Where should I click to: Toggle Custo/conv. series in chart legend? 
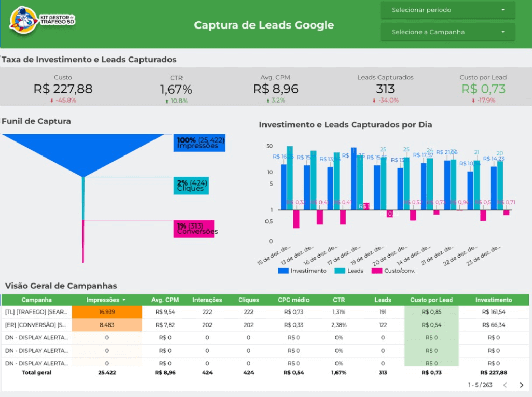click(393, 271)
